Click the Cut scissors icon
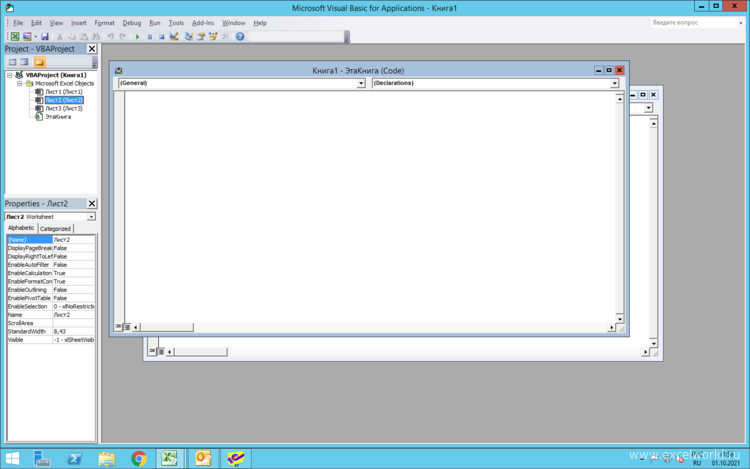Viewport: 750px width, 469px height. (x=60, y=36)
